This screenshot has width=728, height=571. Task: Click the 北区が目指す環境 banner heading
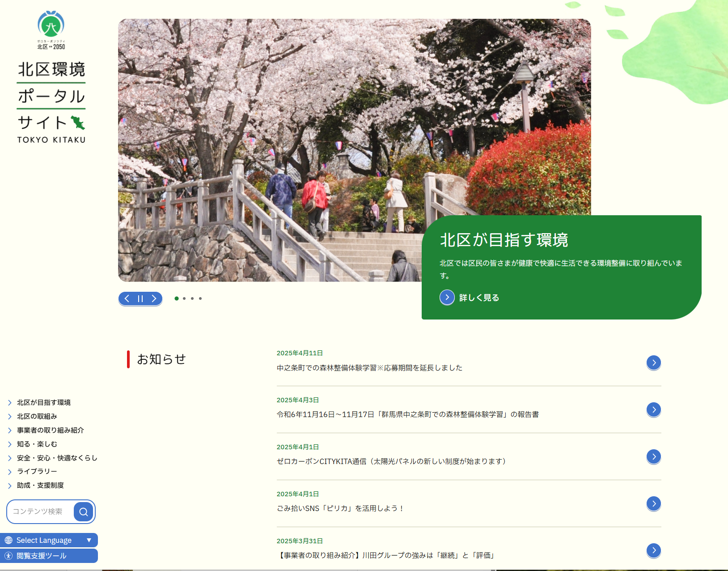[x=504, y=240]
